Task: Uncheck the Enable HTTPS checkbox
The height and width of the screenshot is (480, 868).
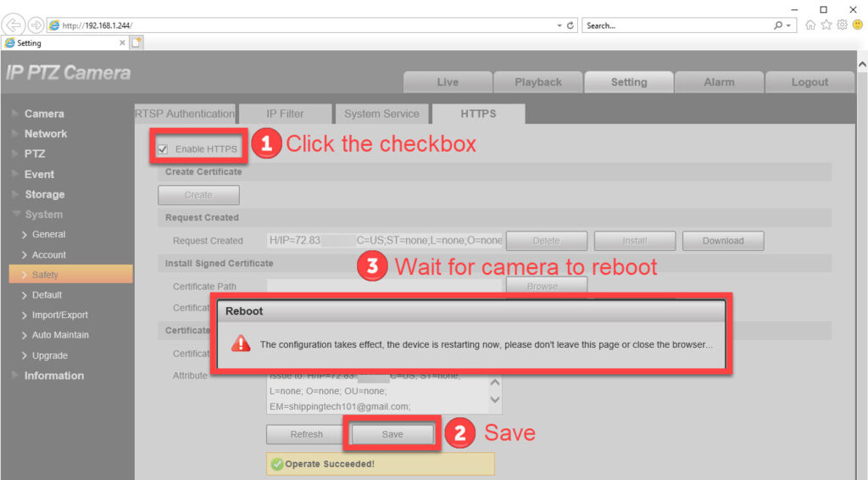Action: 163,149
